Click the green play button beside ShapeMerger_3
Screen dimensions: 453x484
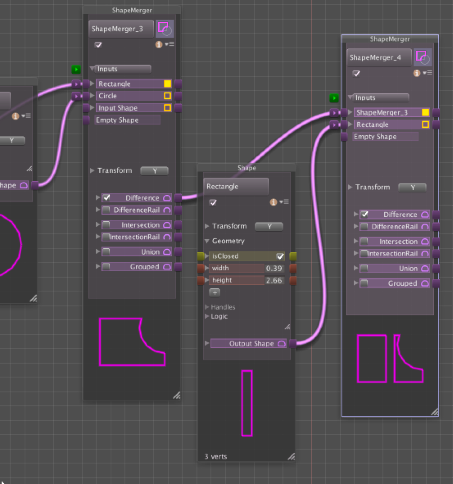pos(76,69)
